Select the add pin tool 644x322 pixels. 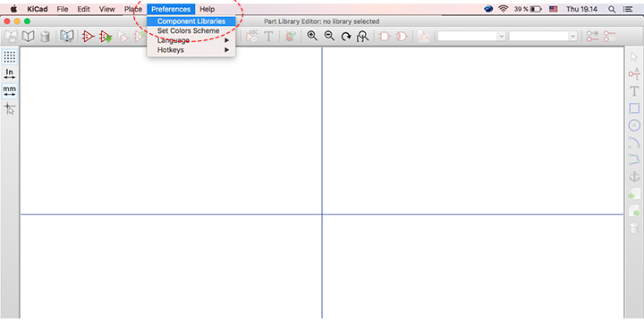(x=634, y=74)
